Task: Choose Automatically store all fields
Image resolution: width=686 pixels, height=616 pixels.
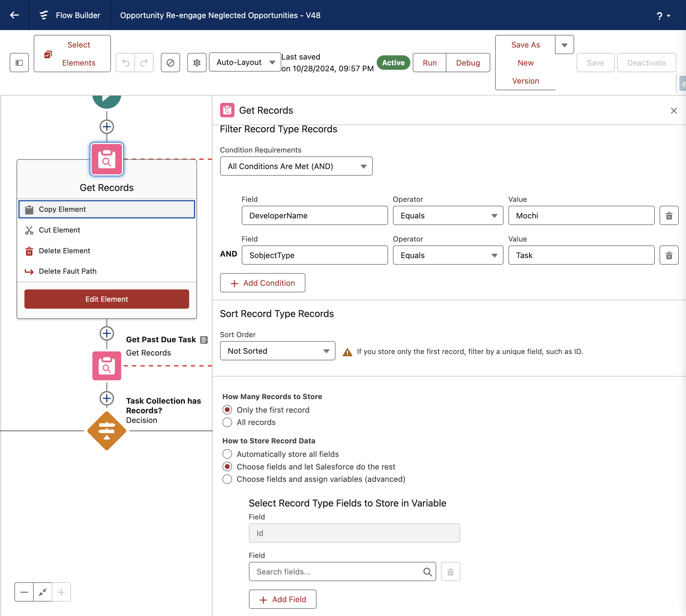Action: [x=227, y=454]
